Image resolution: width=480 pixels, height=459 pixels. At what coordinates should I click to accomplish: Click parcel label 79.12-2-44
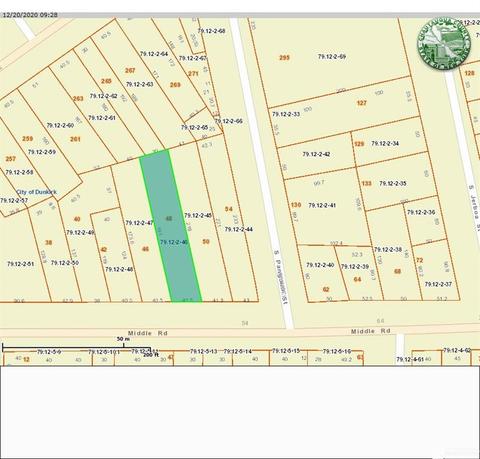239,229
